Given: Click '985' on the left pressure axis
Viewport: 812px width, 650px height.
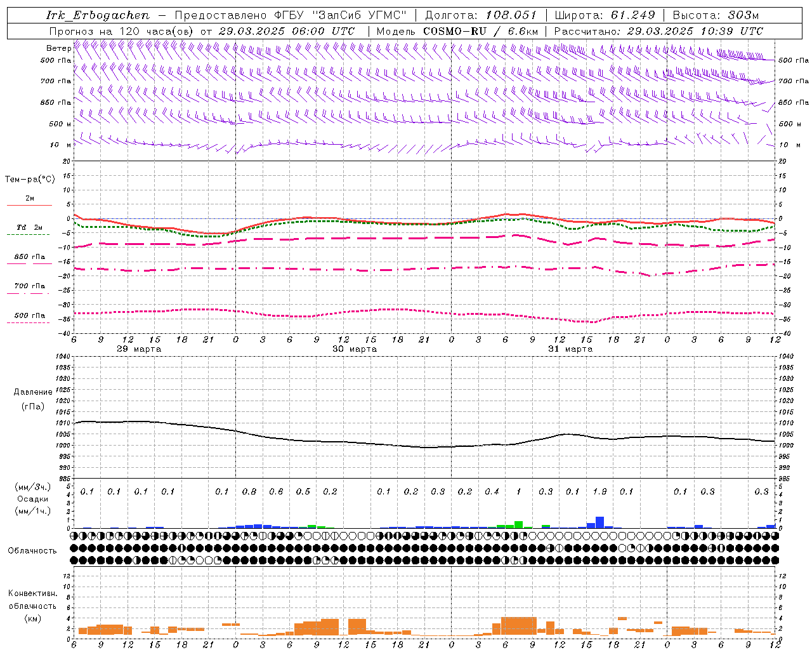Looking at the screenshot, I should click(63, 479).
